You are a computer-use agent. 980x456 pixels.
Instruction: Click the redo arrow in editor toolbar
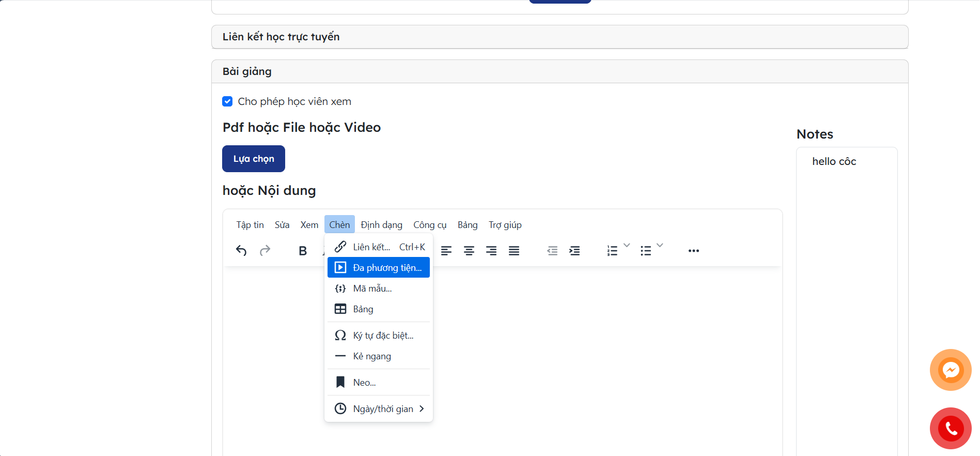[x=265, y=251]
